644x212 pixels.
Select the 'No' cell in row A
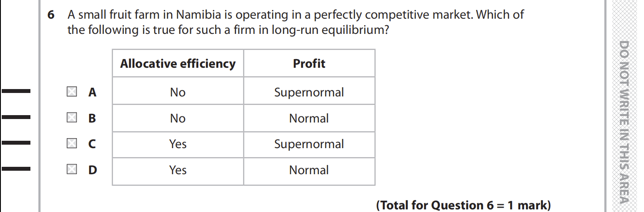pos(178,92)
